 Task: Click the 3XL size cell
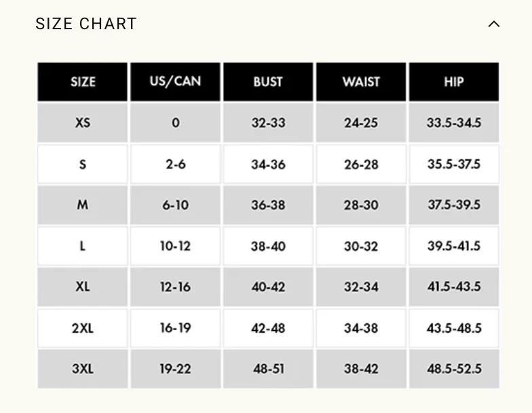pos(83,369)
